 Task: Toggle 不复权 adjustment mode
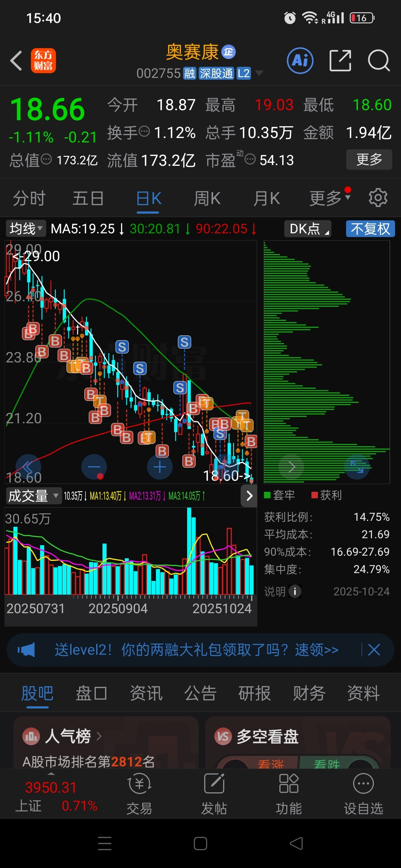point(370,228)
